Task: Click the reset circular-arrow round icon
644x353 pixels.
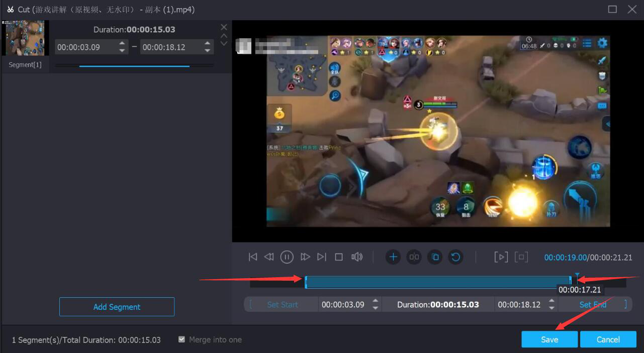Action: [x=455, y=257]
